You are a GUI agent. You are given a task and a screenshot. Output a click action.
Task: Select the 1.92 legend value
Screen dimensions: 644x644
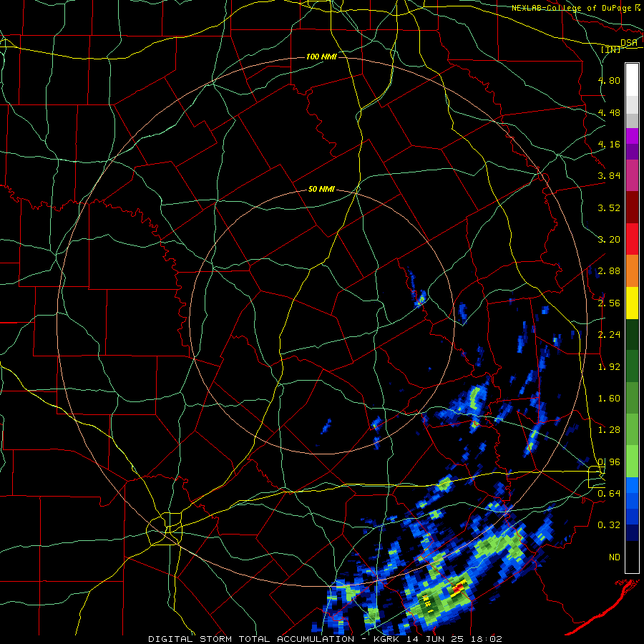(609, 367)
